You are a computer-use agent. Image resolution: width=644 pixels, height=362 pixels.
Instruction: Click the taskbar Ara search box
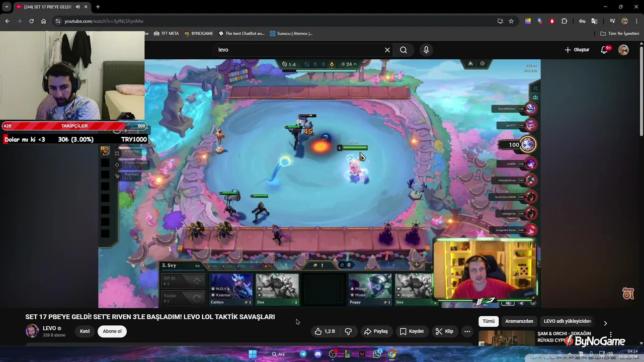click(278, 354)
